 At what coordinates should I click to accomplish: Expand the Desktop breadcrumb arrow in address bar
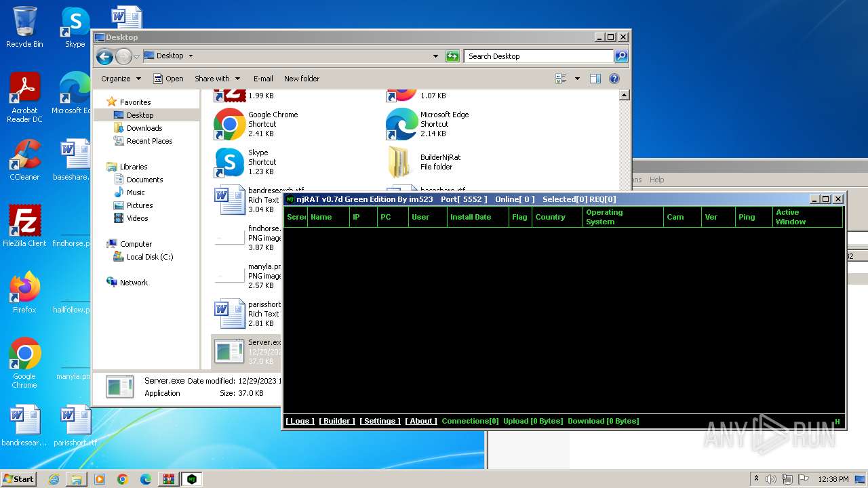pyautogui.click(x=191, y=56)
